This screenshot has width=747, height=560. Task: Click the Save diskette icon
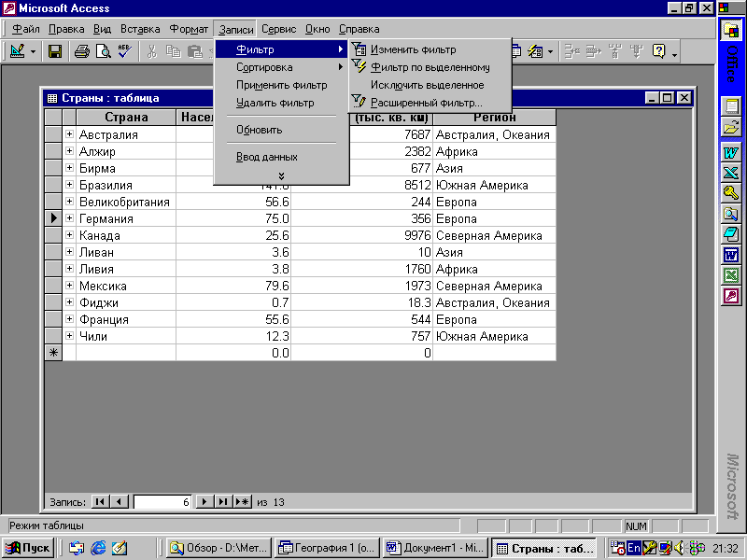55,51
